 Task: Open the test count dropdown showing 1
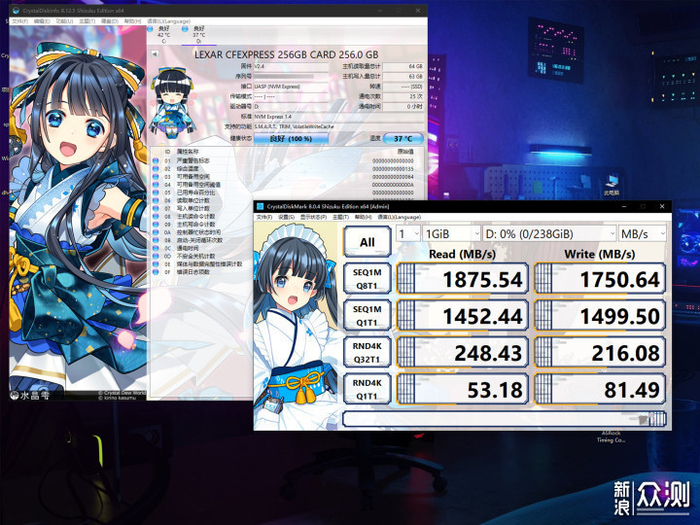tap(408, 233)
